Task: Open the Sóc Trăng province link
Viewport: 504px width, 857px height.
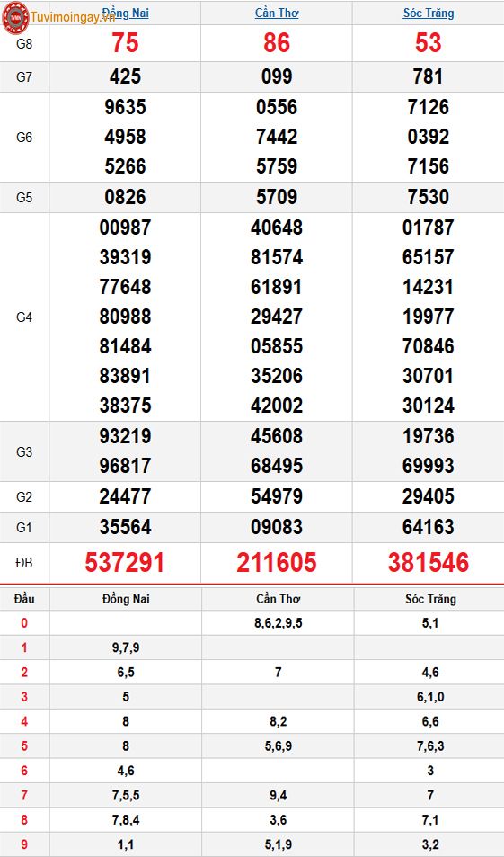Action: click(429, 13)
